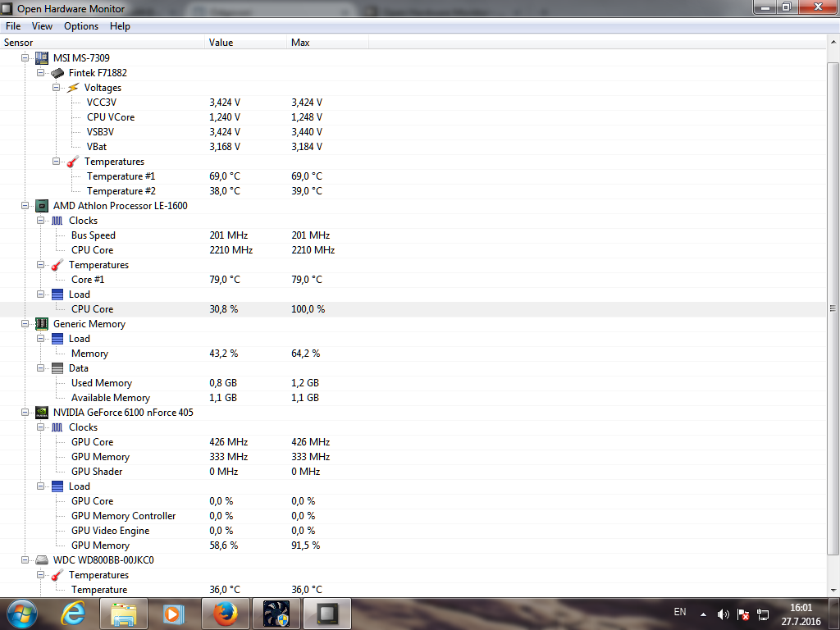This screenshot has width=840, height=630.
Task: Collapse the WDC WD800BB-00JKC0 node
Action: point(25,559)
